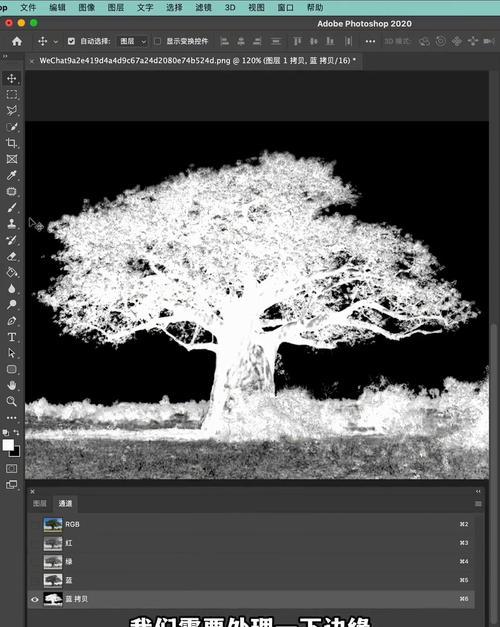The height and width of the screenshot is (627, 500).
Task: Select the Eyedropper tool
Action: [12, 175]
